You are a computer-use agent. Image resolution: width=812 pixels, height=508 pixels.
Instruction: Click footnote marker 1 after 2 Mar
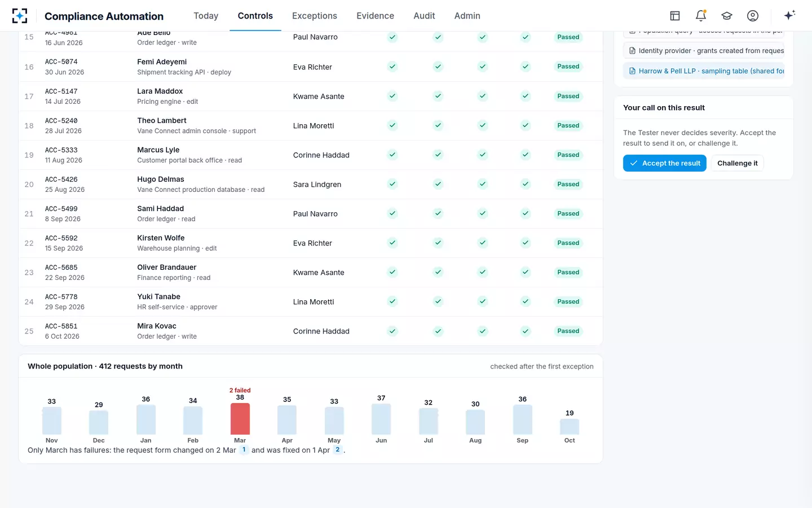coord(244,450)
